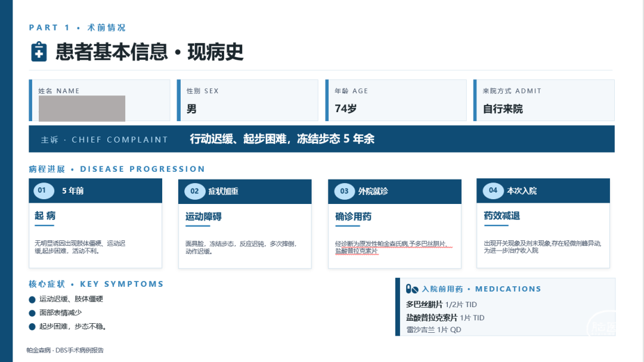
Task: Select medication line 雷沙吉兰 1片 QD
Action: tap(434, 330)
